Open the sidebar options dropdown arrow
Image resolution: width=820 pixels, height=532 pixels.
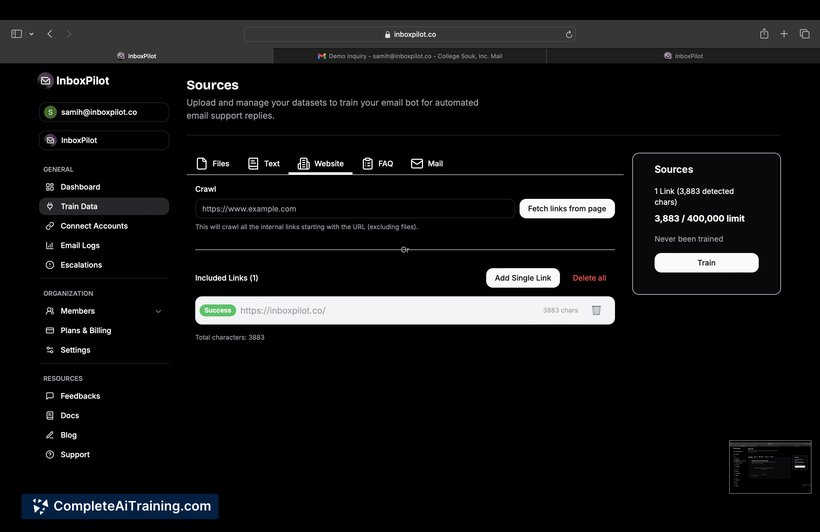(x=31, y=34)
